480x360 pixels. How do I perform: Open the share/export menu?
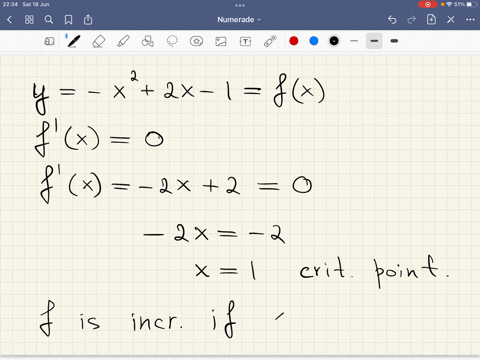coord(88,20)
